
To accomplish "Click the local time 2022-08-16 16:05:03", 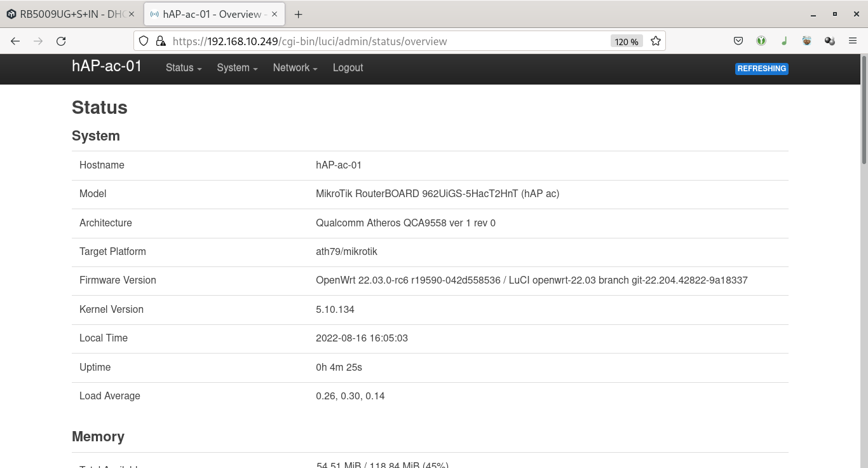I will pos(362,338).
